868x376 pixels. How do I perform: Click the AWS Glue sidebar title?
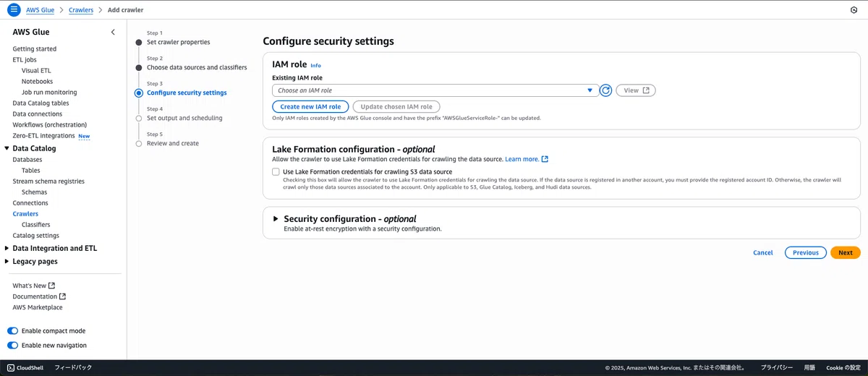tap(31, 33)
